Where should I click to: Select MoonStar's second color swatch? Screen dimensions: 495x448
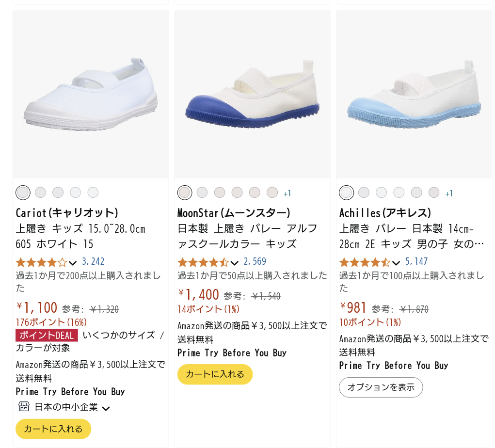coord(202,192)
